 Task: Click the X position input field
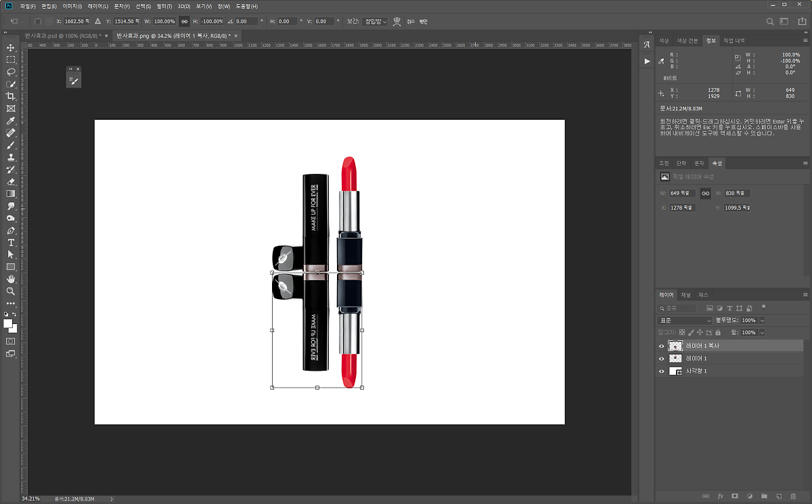[74, 22]
